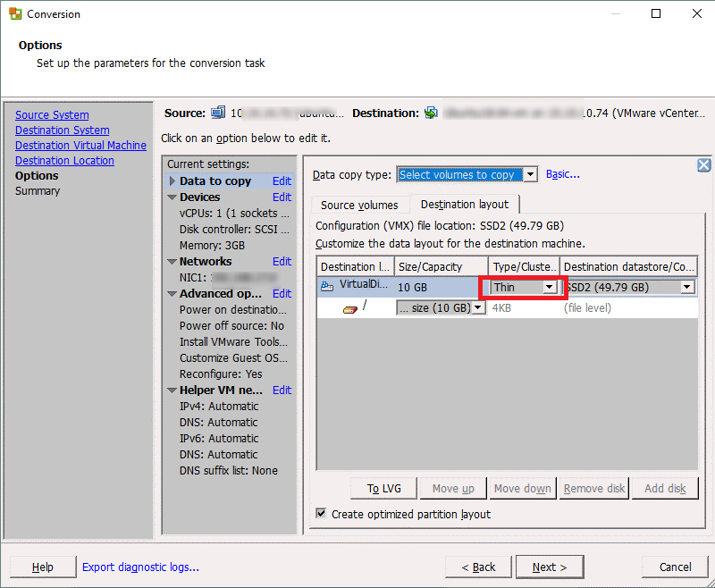Image resolution: width=715 pixels, height=588 pixels.
Task: Click the Add disk button
Action: tap(665, 489)
